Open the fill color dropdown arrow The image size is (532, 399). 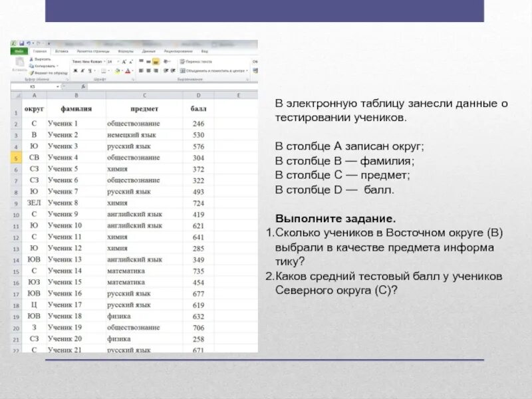(122, 70)
